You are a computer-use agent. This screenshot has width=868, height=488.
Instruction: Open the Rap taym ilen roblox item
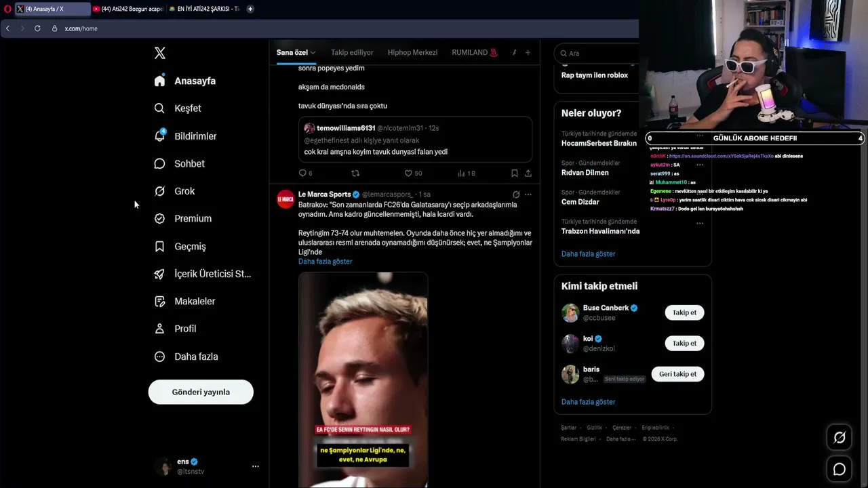coord(595,75)
